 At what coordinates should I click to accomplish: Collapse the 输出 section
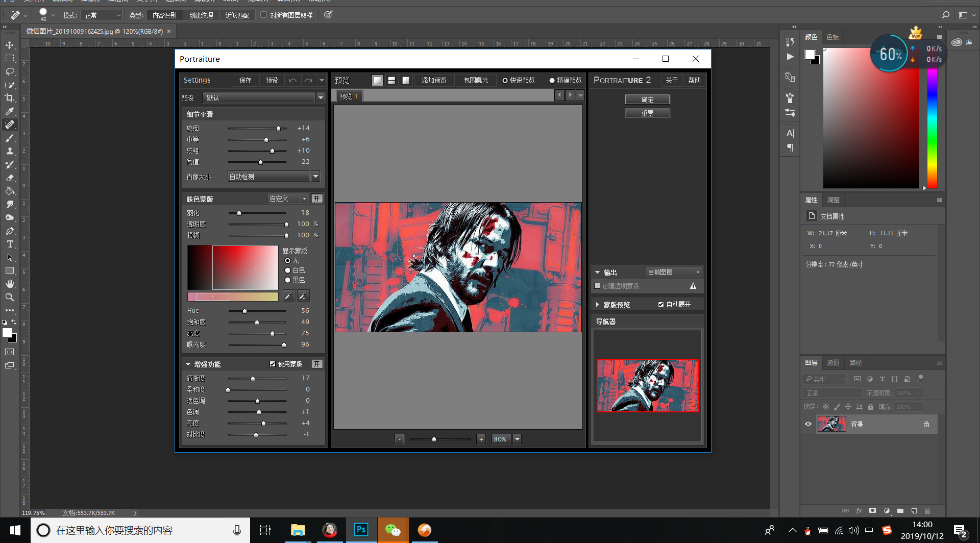597,273
